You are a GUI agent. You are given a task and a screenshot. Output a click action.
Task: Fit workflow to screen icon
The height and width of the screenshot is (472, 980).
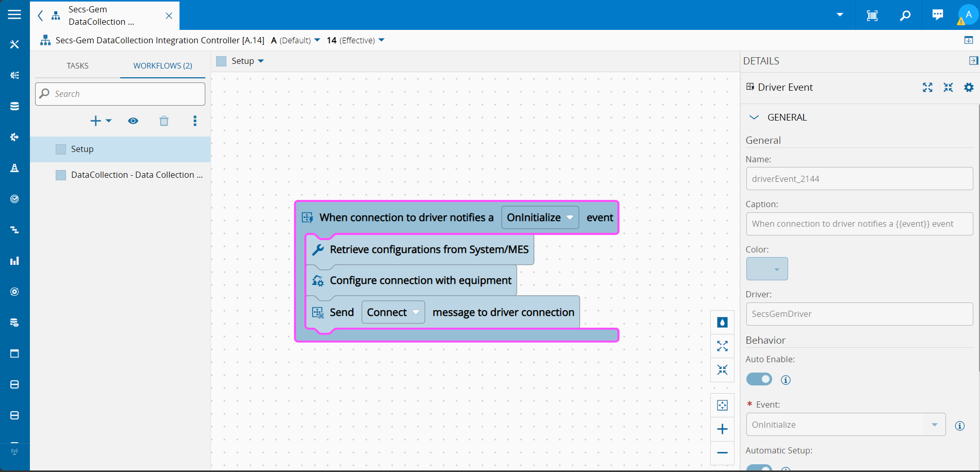click(723, 406)
